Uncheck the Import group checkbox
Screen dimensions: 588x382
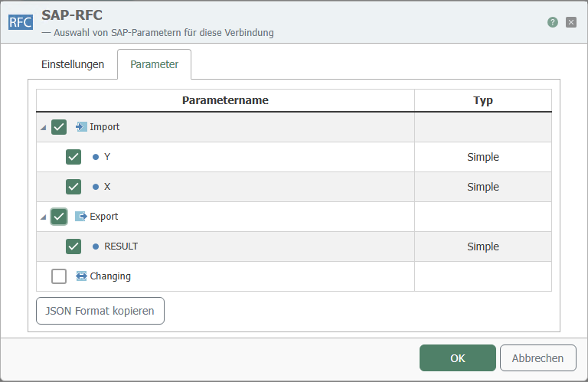pos(59,127)
